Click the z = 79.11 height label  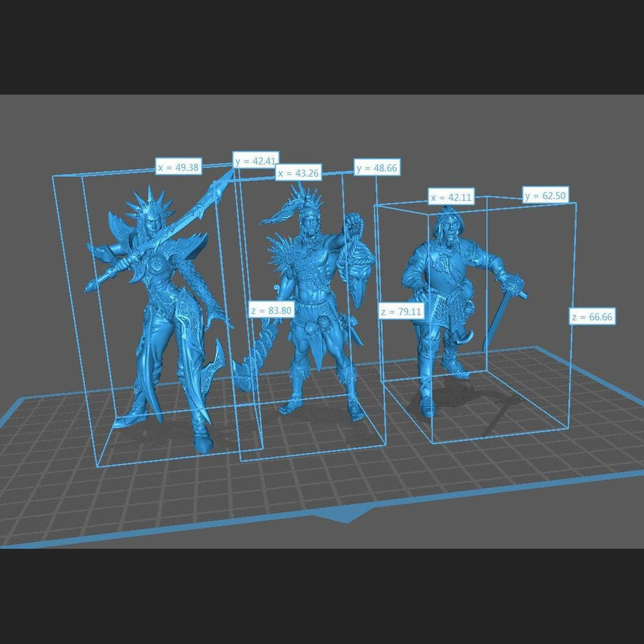coord(401,312)
